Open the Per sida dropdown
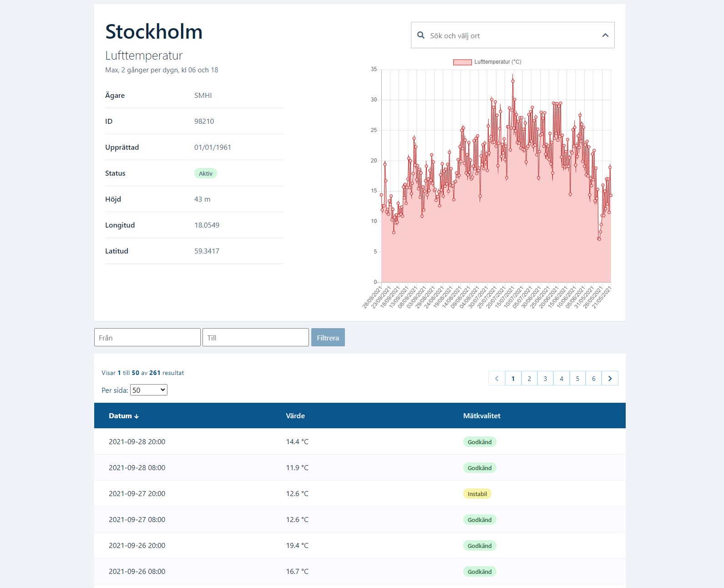The width and height of the screenshot is (724, 588). 149,390
